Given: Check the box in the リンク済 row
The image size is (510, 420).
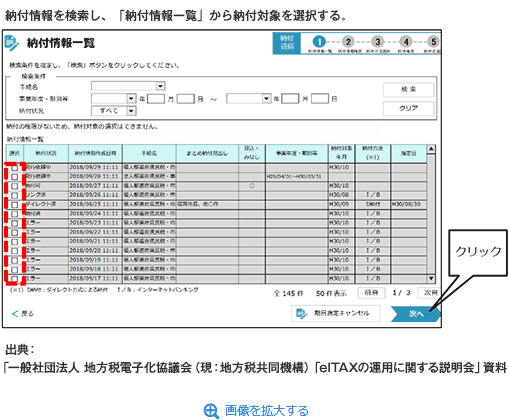Looking at the screenshot, I should 14,195.
